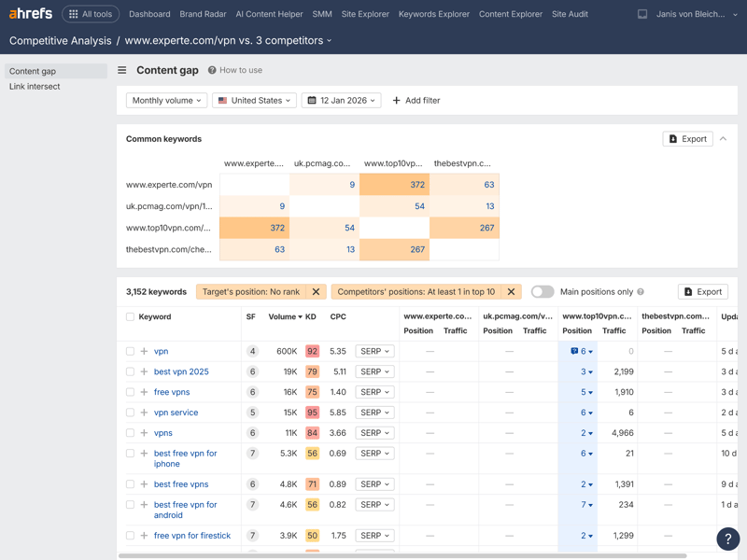Click the How to use help icon
Image resolution: width=747 pixels, height=560 pixels.
point(212,70)
